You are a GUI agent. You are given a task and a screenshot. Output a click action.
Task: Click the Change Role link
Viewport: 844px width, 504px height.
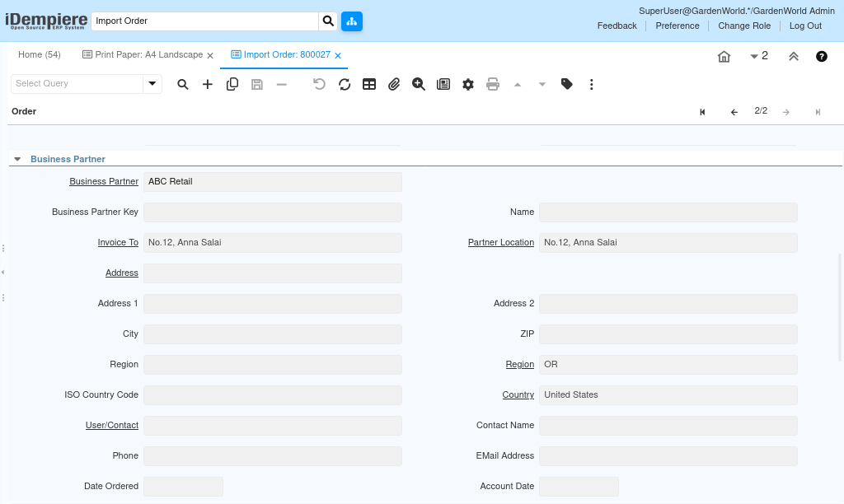click(x=744, y=26)
